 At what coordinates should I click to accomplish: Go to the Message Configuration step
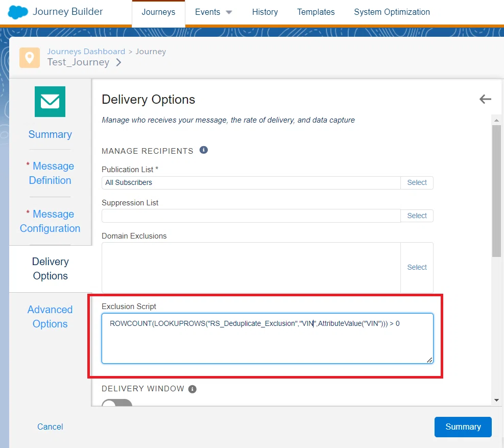50,221
